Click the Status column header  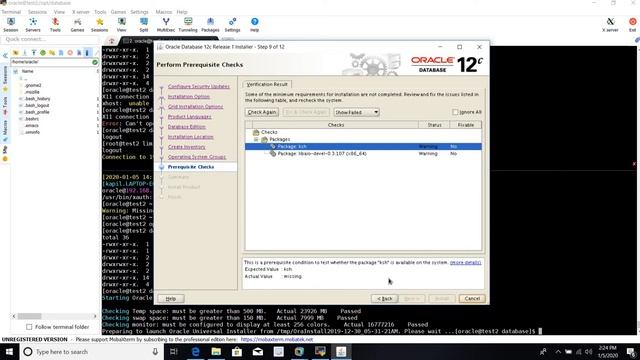point(434,125)
